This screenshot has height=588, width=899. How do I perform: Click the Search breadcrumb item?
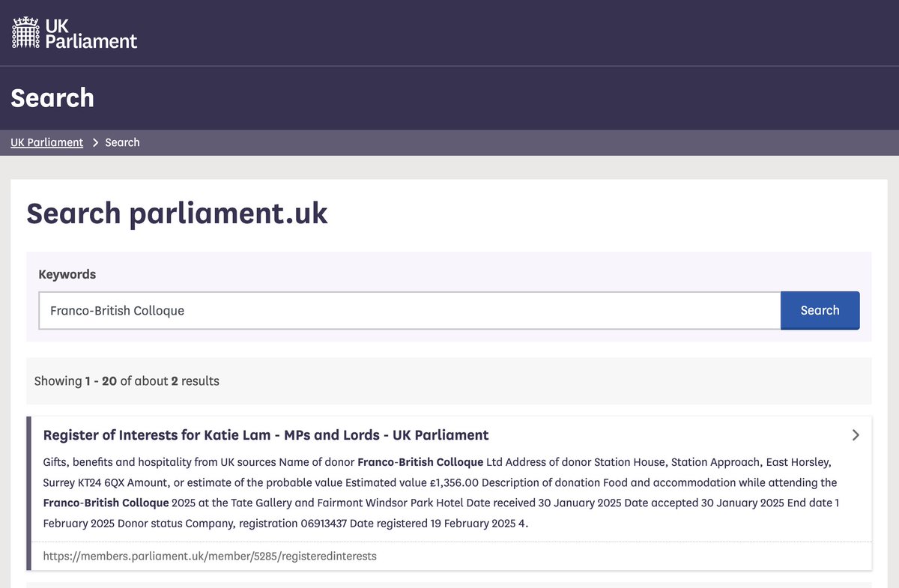tap(122, 142)
